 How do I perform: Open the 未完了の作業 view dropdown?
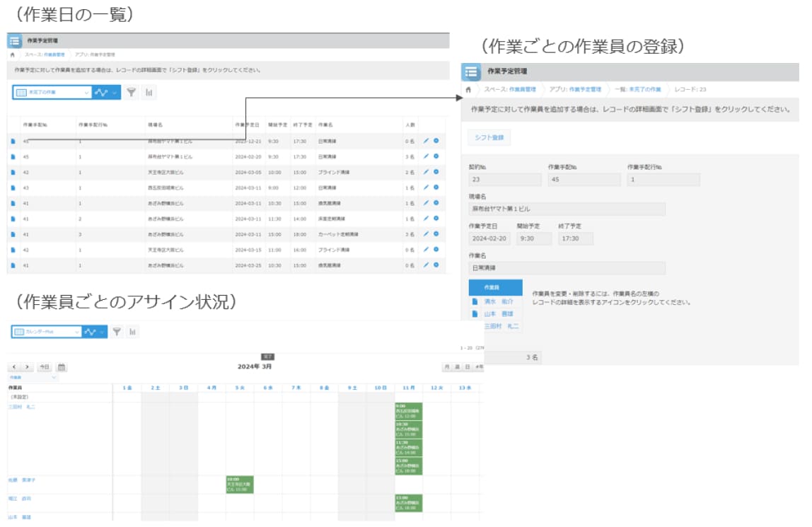point(52,93)
